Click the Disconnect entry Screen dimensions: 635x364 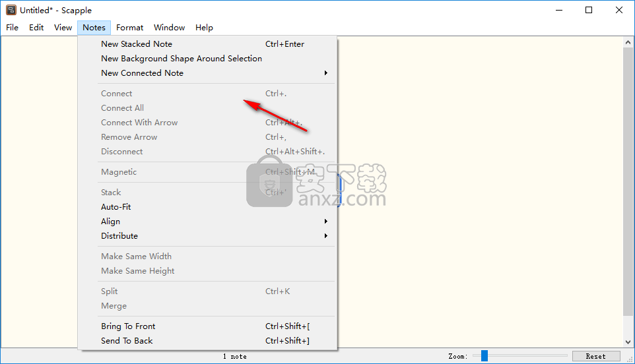[207, 152]
